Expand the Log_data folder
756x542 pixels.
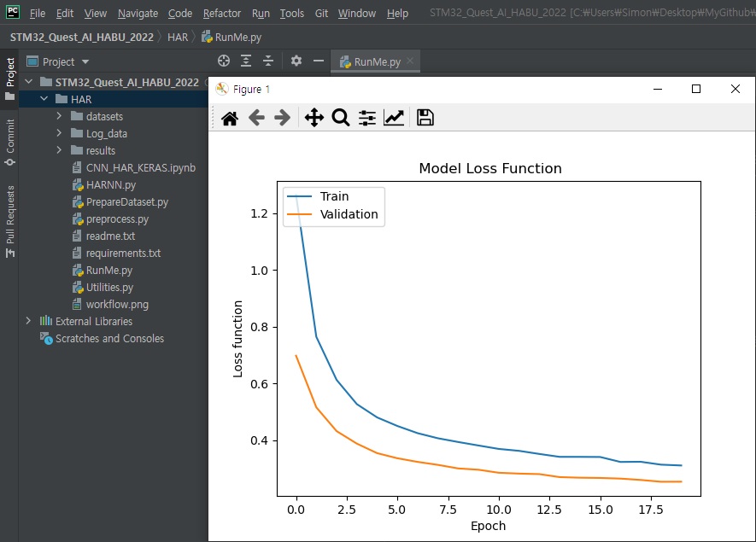59,133
